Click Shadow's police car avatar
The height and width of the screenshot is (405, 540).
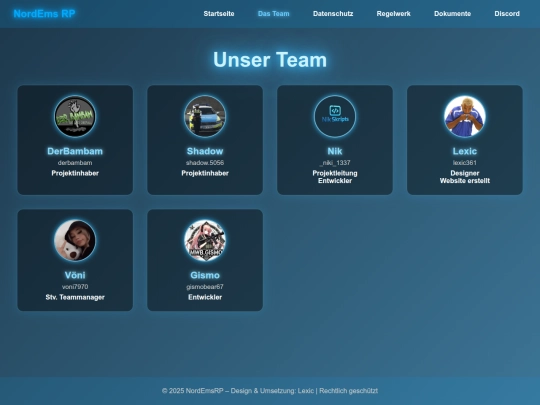[x=205, y=116]
